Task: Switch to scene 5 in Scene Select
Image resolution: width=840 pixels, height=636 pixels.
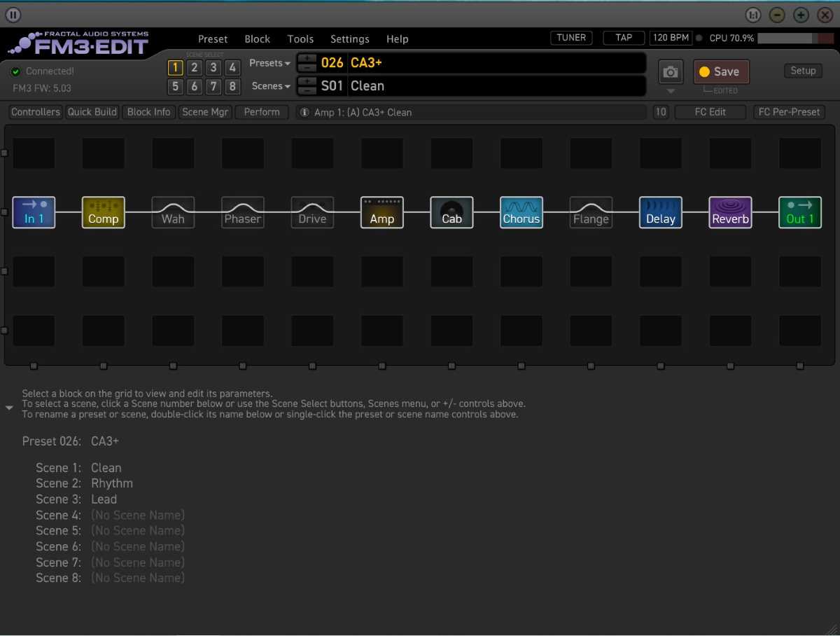Action: (x=175, y=87)
